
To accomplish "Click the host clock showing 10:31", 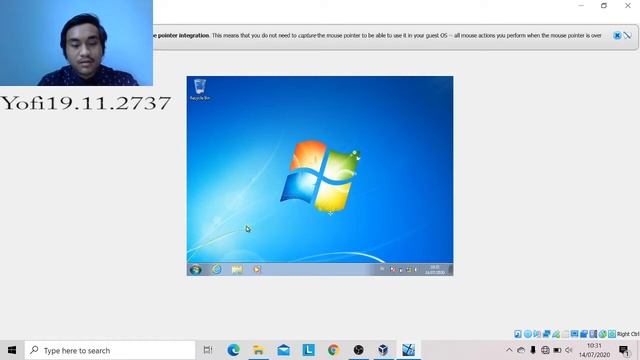I will 594,350.
